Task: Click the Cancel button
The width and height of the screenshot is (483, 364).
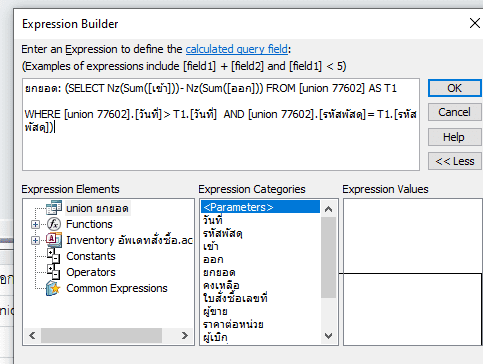Action: pos(454,112)
